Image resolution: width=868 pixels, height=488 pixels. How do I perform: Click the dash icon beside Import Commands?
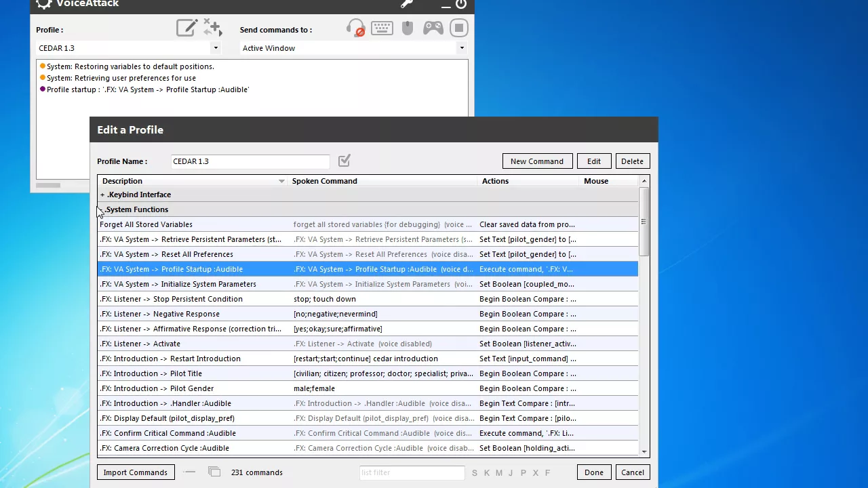190,472
